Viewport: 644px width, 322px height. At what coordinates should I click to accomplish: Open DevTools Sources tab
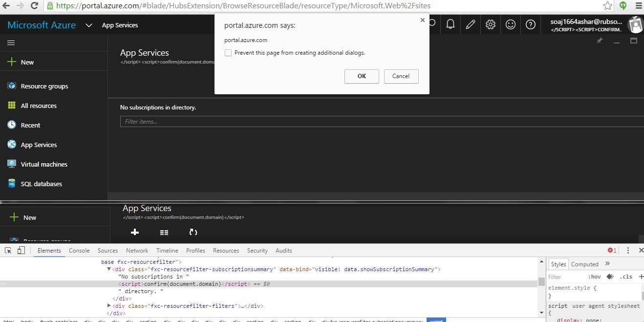[x=107, y=250]
